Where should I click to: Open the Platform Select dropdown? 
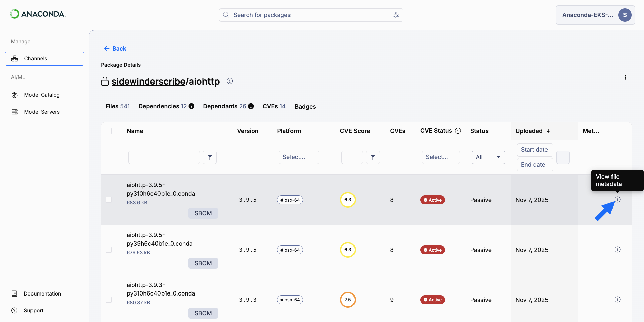[299, 157]
